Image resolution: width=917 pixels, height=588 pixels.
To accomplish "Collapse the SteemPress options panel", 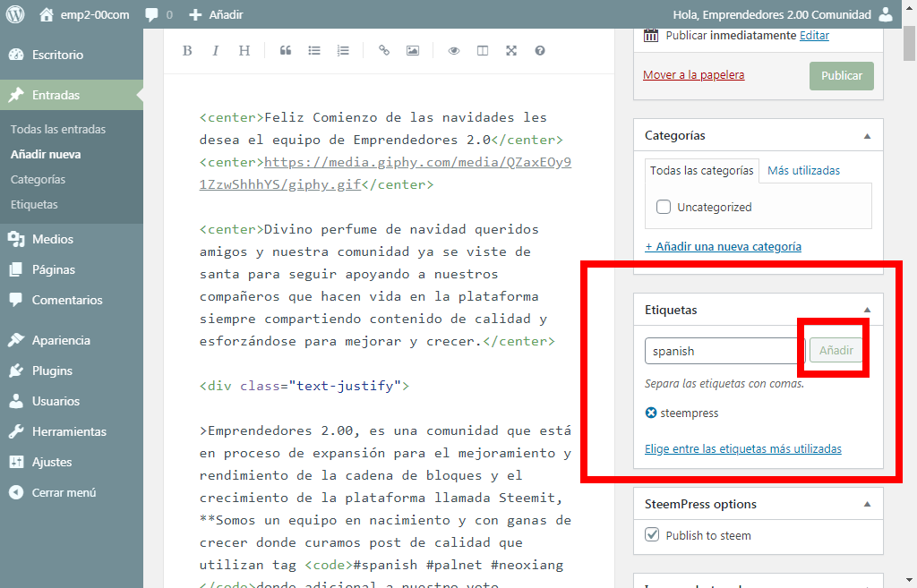I will point(867,505).
